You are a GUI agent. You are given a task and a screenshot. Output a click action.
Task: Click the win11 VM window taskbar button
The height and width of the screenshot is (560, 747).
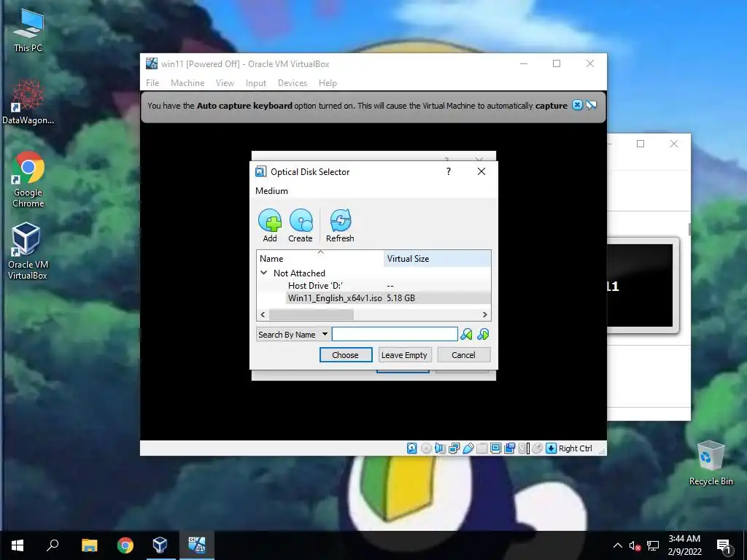click(x=197, y=545)
